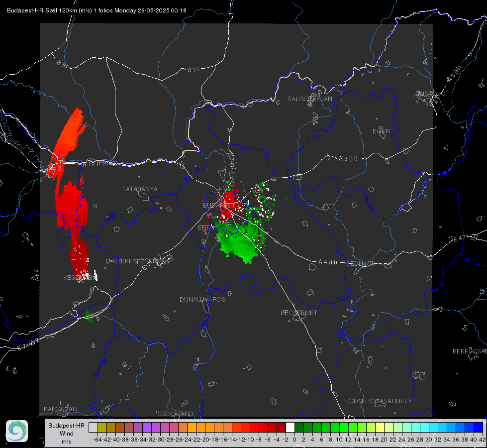Image resolution: width=487 pixels, height=448 pixels.
Task: Click the swirl logo icon beside the legend
Action: pyautogui.click(x=17, y=431)
